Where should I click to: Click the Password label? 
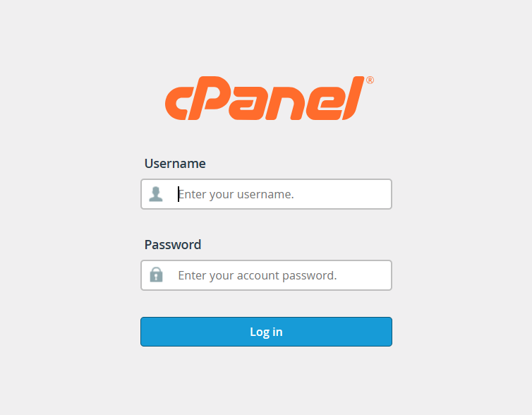pyautogui.click(x=173, y=245)
